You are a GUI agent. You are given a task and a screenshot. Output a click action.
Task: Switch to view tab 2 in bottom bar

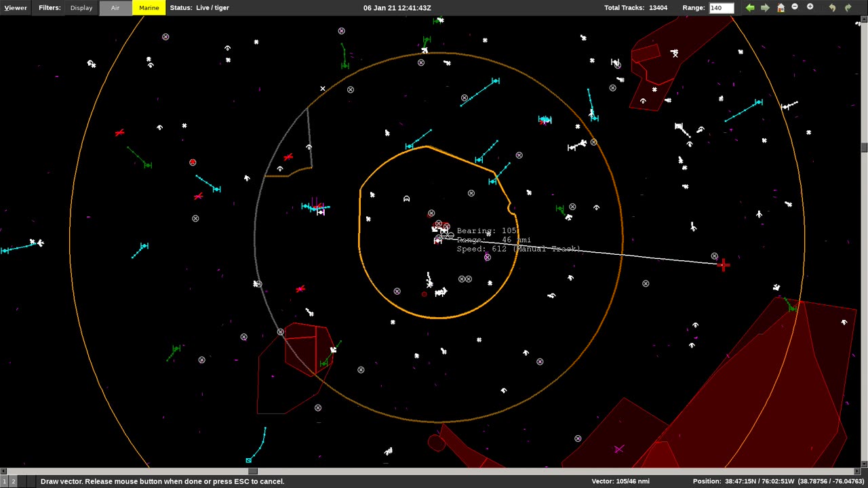tap(12, 481)
